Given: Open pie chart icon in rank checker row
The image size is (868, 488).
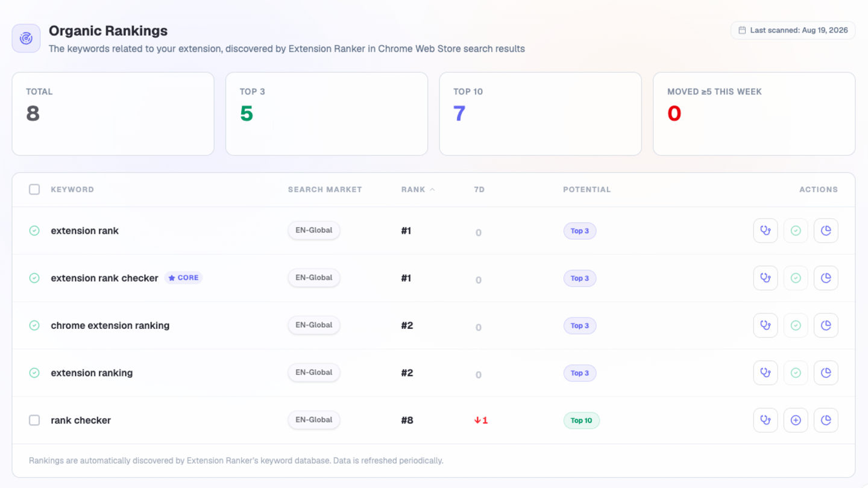Looking at the screenshot, I should 826,421.
